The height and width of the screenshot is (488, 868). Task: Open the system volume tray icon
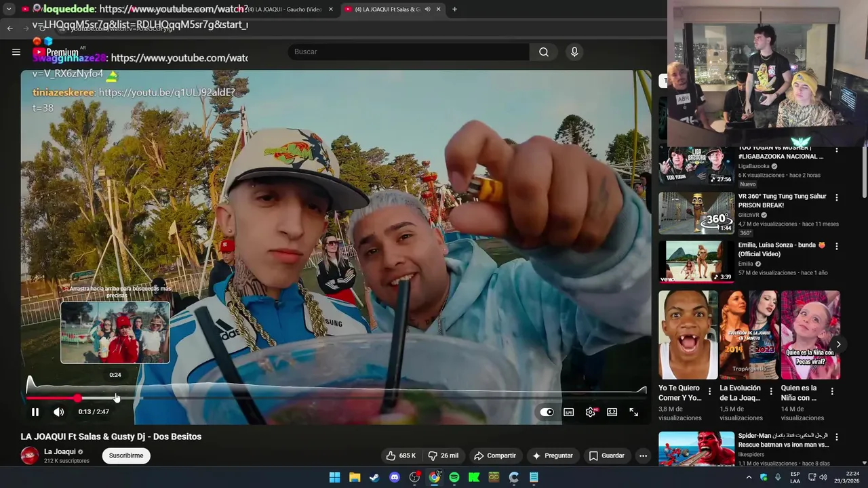coord(823,477)
